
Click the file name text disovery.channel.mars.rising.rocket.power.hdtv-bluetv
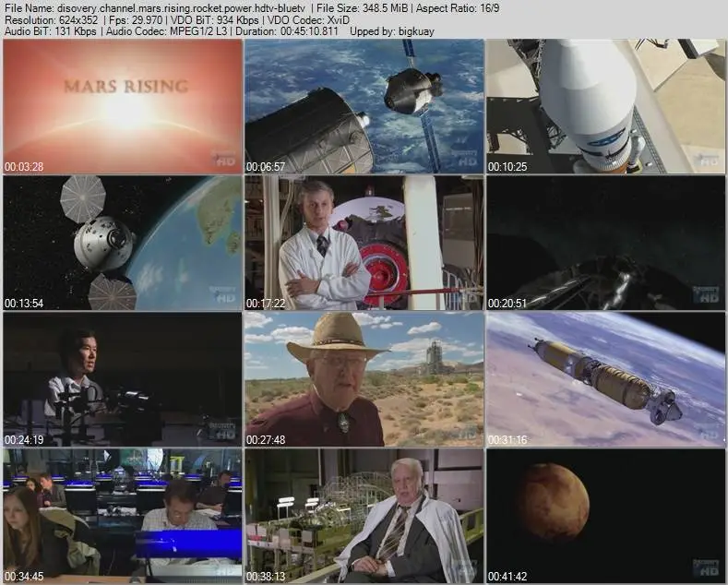click(x=181, y=8)
